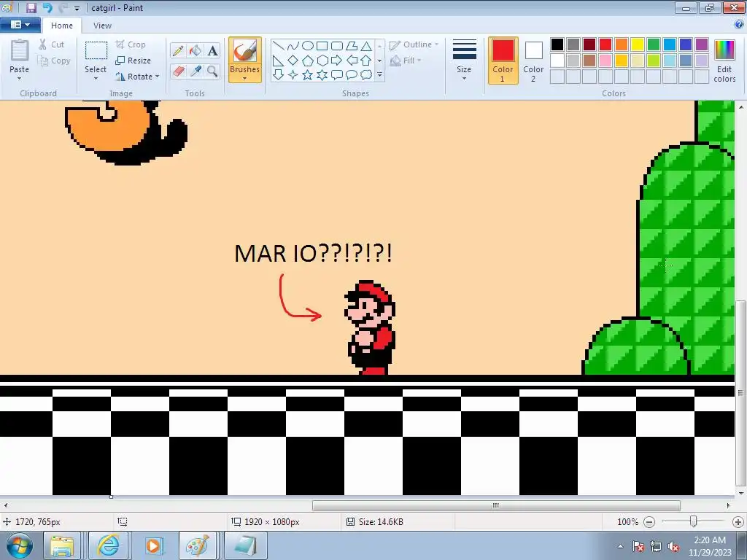Choose the Polygon shape

[352, 46]
